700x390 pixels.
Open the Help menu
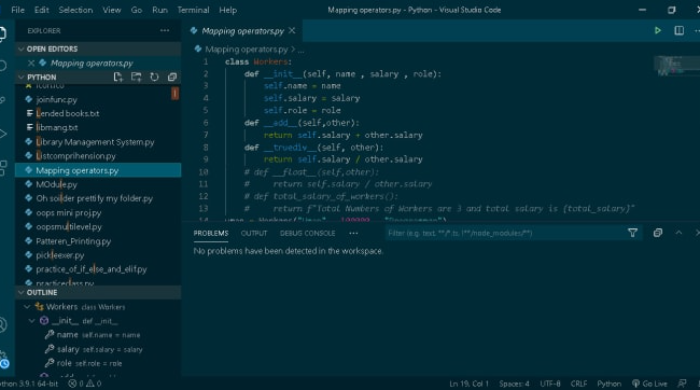click(x=228, y=10)
